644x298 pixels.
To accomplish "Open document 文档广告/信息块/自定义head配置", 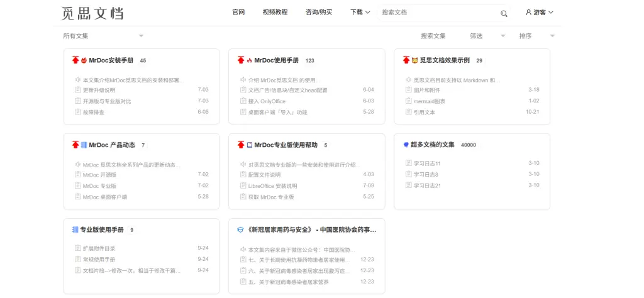I will coord(288,90).
